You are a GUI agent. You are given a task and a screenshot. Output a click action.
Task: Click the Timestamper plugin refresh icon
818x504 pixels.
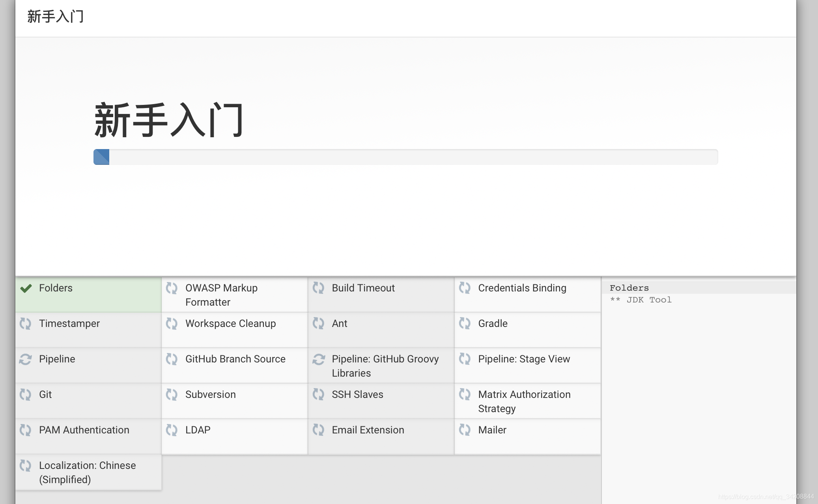[26, 323]
